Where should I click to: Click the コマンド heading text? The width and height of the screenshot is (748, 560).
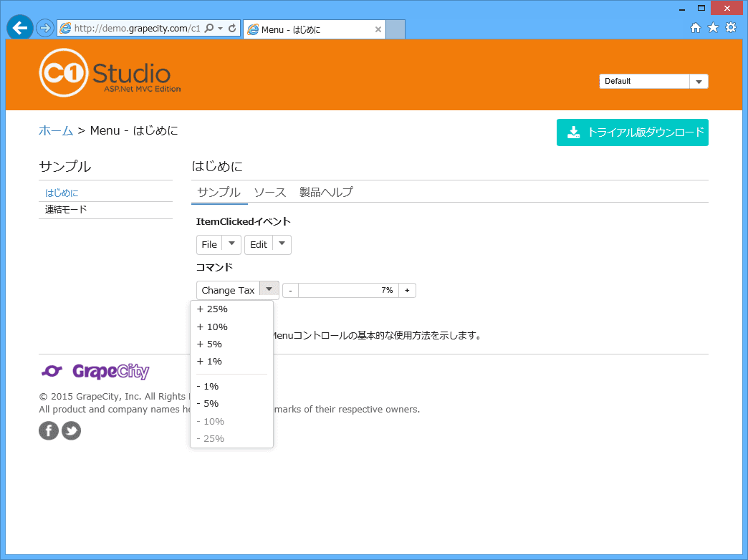[214, 267]
